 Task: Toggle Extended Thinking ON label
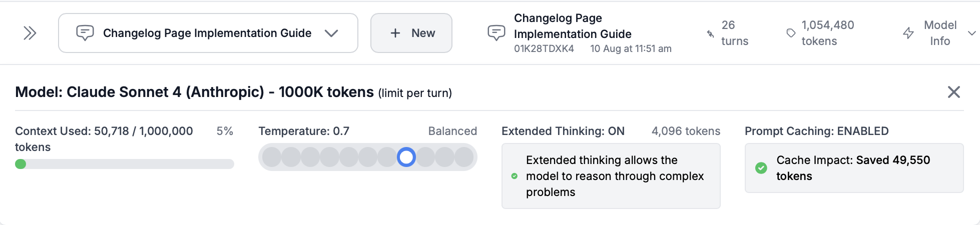(563, 131)
